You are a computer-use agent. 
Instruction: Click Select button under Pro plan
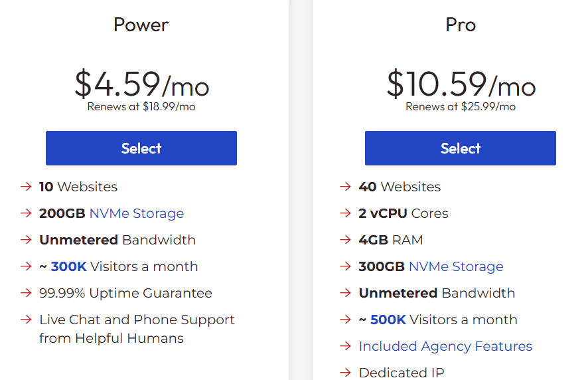pyautogui.click(x=460, y=148)
